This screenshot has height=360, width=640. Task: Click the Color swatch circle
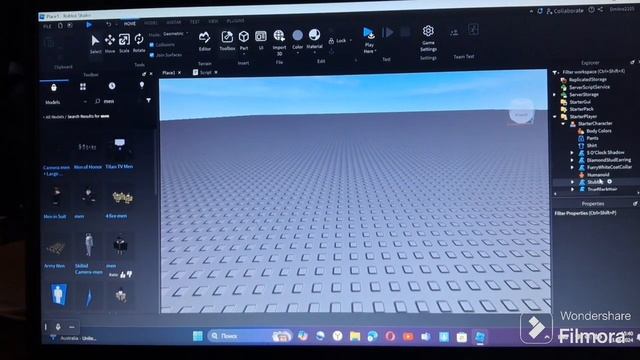(298, 36)
